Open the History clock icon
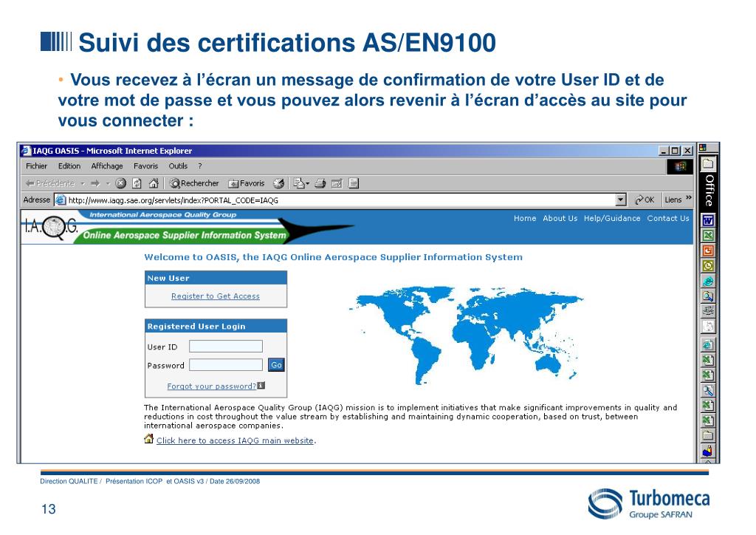 [278, 183]
